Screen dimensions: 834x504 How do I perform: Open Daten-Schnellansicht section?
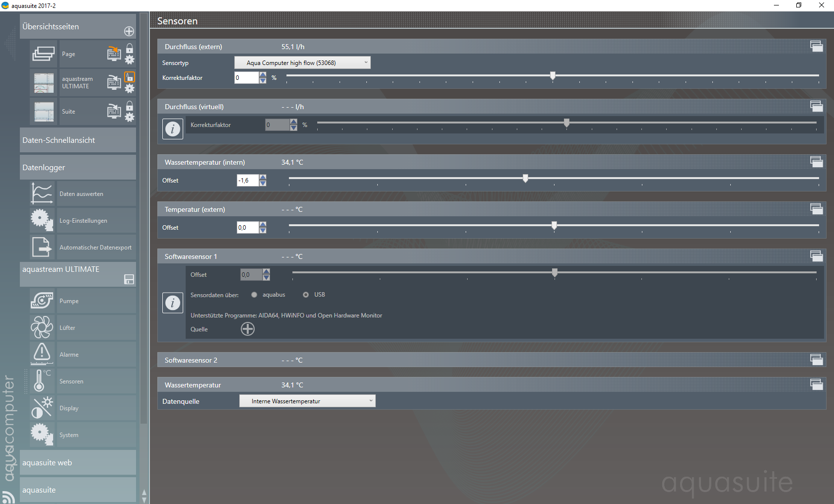pyautogui.click(x=78, y=140)
